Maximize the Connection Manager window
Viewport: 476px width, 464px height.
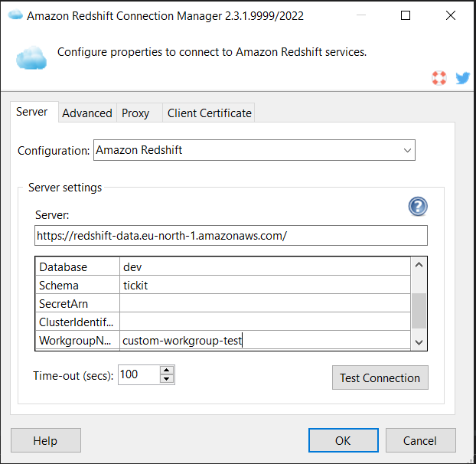coord(406,15)
